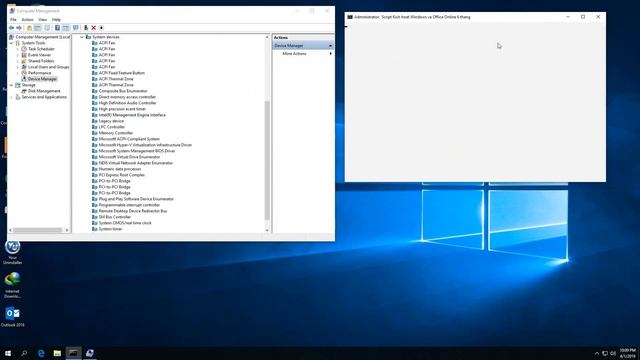Select the Disk Management icon in tree
This screenshot has width=640, height=360.
24,91
